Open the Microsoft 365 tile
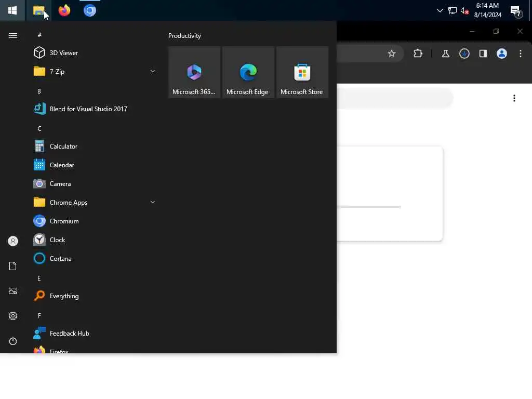 [194, 72]
